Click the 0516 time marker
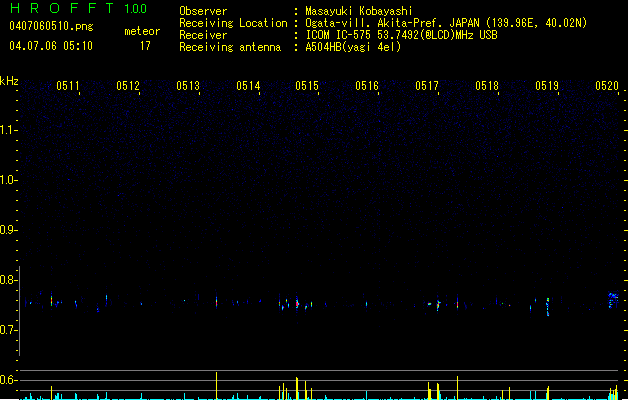Viewport: 629px width, 400px height. (x=367, y=86)
